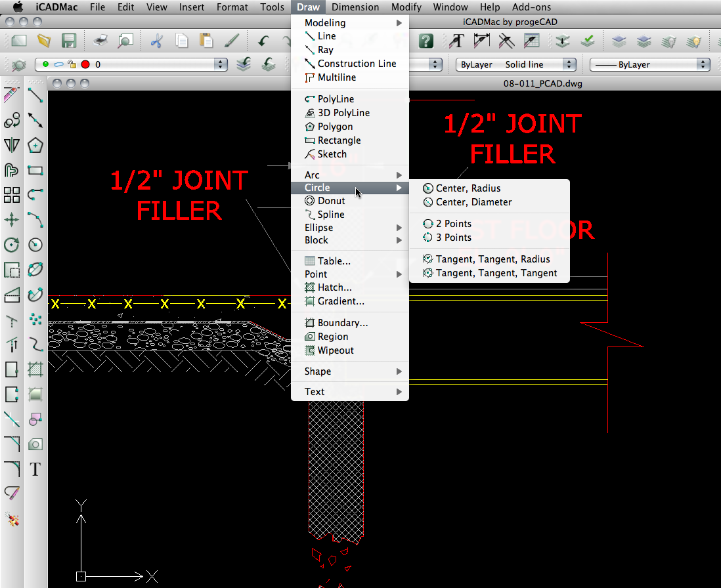The image size is (721, 588).
Task: Choose Tangent, Tangent, Tangent option
Action: 489,273
